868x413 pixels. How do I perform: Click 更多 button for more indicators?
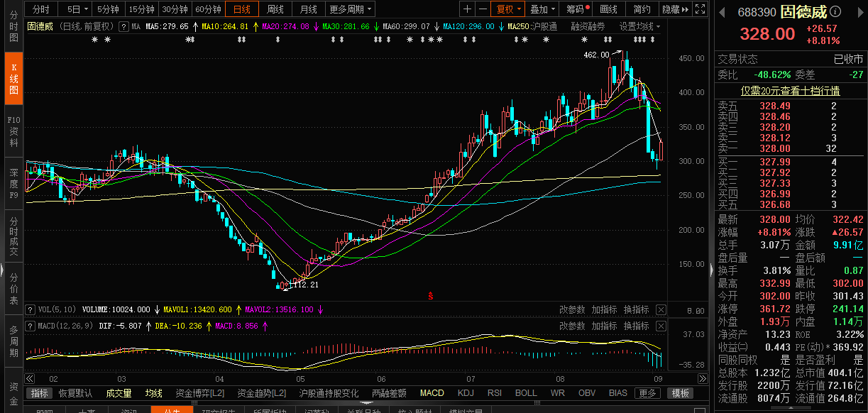click(x=648, y=393)
